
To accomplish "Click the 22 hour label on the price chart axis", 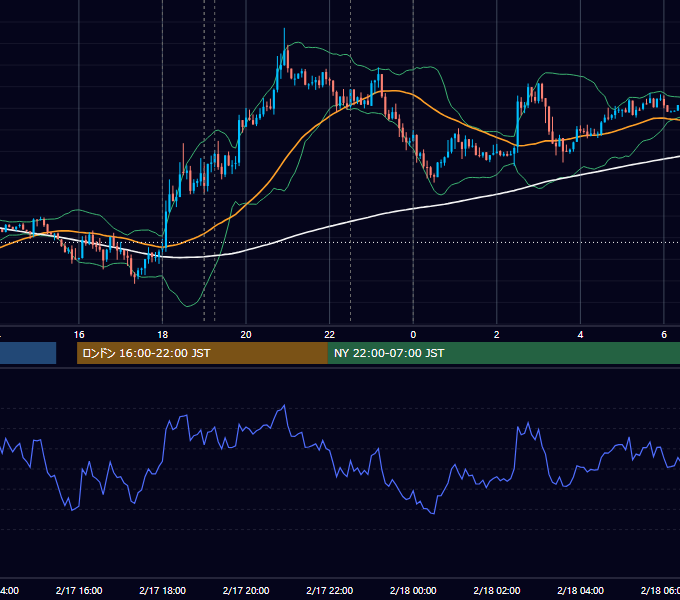I will pos(330,335).
